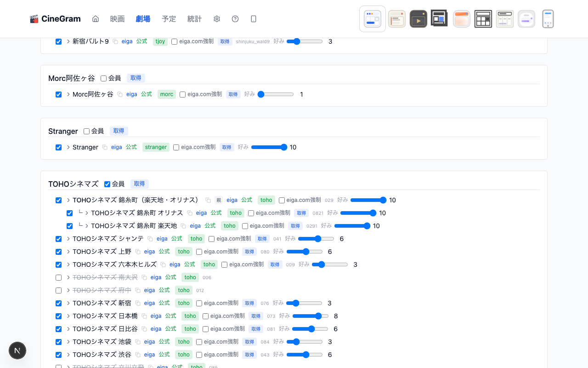Expand the Stranger theater row

click(x=68, y=147)
